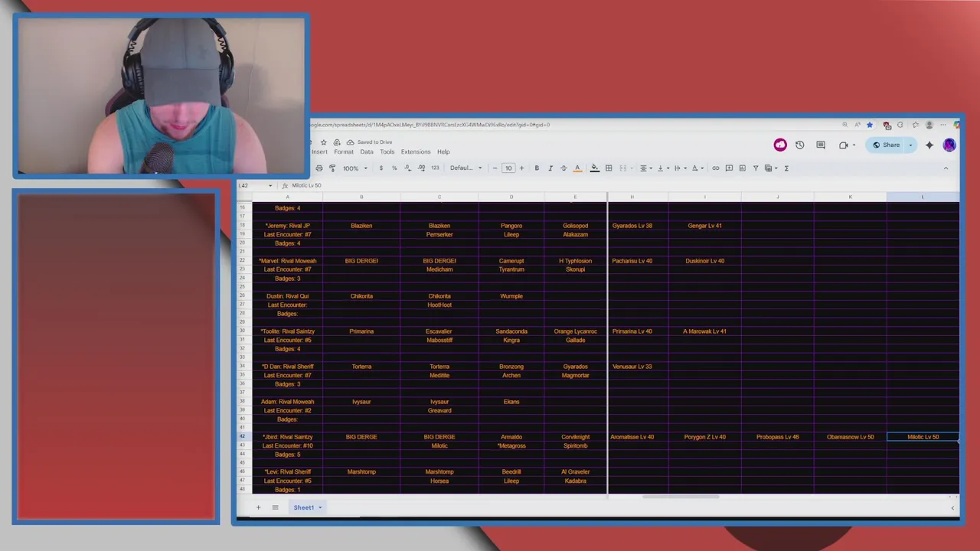Click the Insert comment icon
980x551 pixels.
point(729,168)
